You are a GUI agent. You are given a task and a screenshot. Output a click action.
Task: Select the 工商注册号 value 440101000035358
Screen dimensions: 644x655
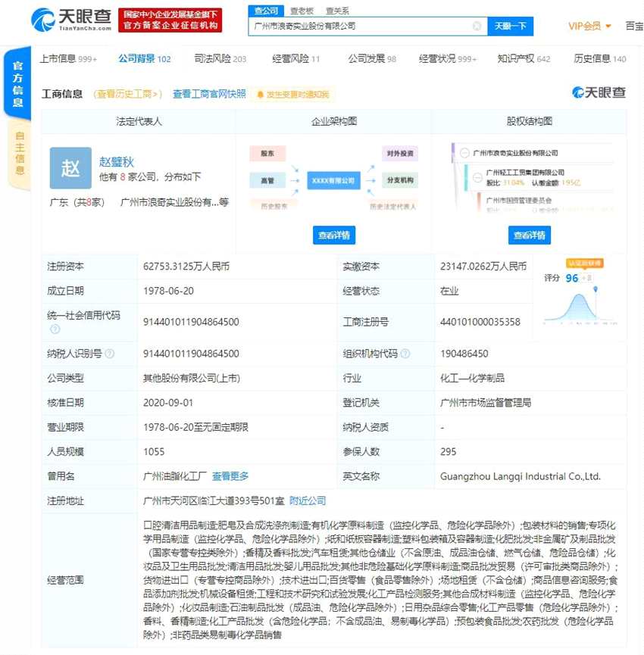[x=480, y=322]
